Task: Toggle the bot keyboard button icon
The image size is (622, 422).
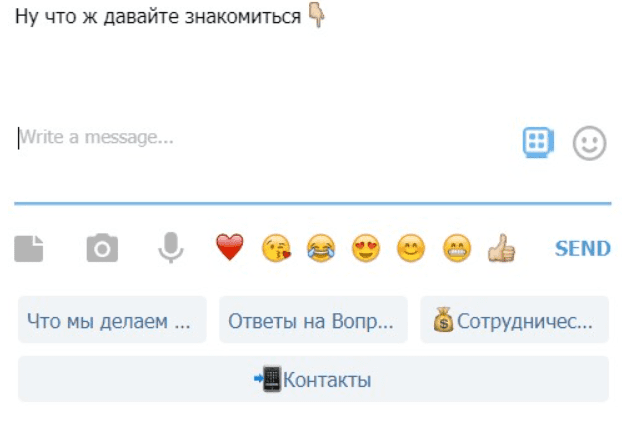Action: click(x=538, y=142)
